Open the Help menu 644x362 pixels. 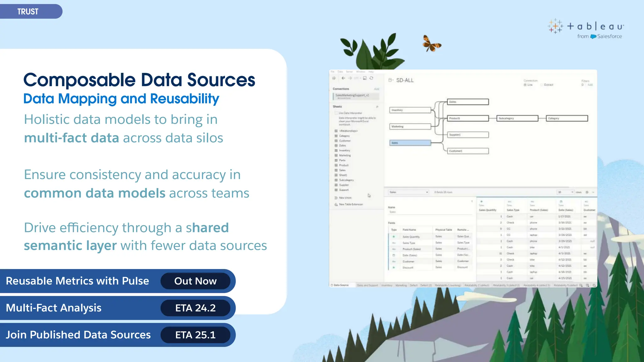[371, 72]
